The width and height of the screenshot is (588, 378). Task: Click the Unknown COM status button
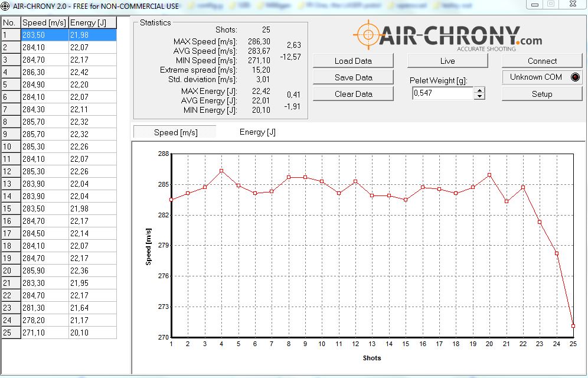pyautogui.click(x=542, y=77)
